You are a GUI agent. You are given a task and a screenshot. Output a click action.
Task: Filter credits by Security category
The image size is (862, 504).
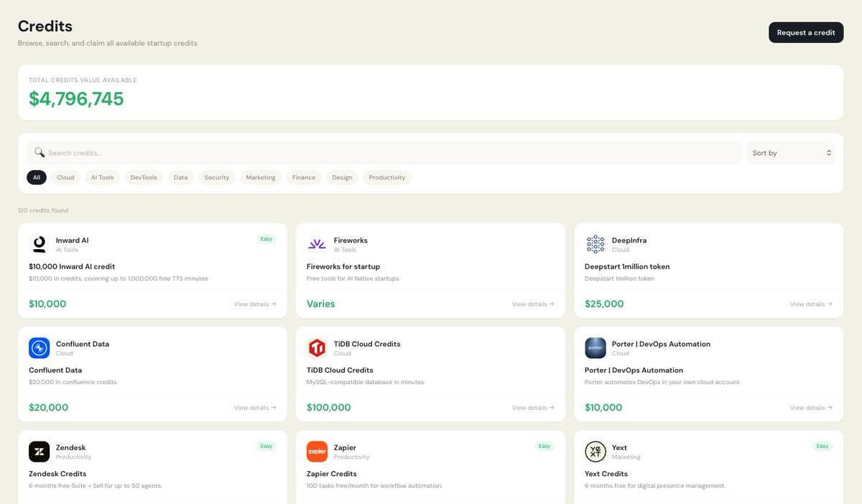pos(217,177)
